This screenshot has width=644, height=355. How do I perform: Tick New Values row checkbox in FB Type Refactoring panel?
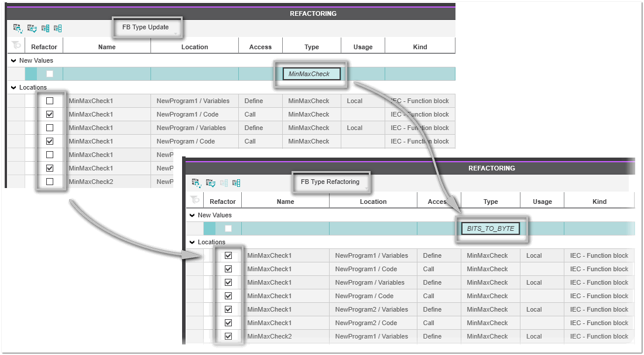(x=228, y=228)
